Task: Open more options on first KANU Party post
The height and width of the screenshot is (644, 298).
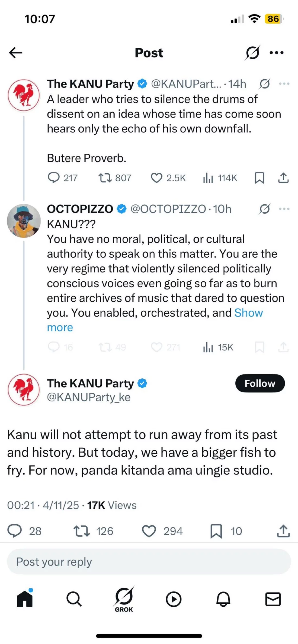Action: (284, 84)
